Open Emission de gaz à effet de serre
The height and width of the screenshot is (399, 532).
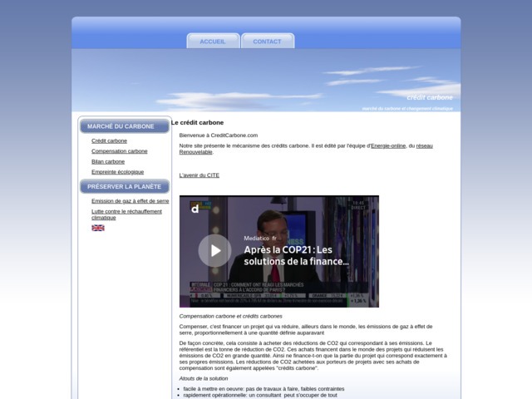(x=130, y=201)
